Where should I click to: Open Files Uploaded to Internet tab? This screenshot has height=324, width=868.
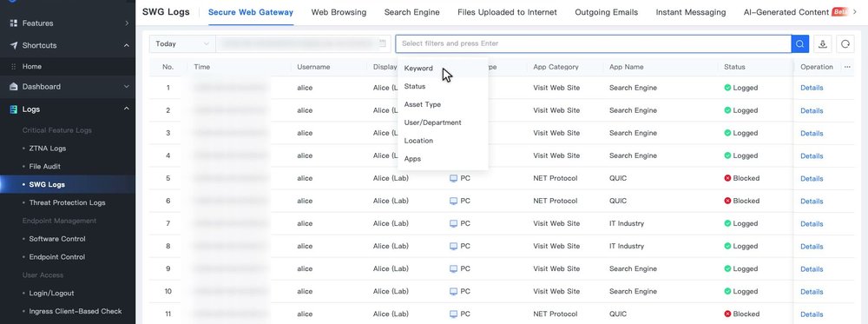pyautogui.click(x=507, y=12)
